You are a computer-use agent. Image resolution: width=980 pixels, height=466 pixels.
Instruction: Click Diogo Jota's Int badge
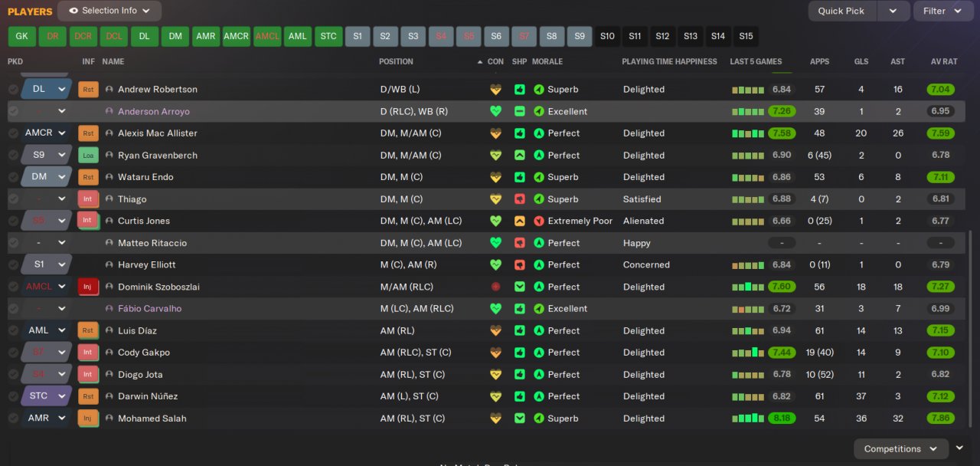coord(88,375)
